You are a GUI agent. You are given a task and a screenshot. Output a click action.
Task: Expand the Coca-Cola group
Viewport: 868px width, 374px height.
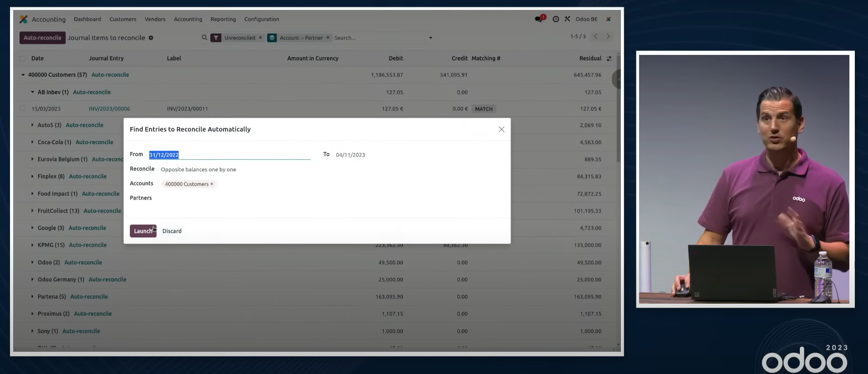click(x=32, y=142)
